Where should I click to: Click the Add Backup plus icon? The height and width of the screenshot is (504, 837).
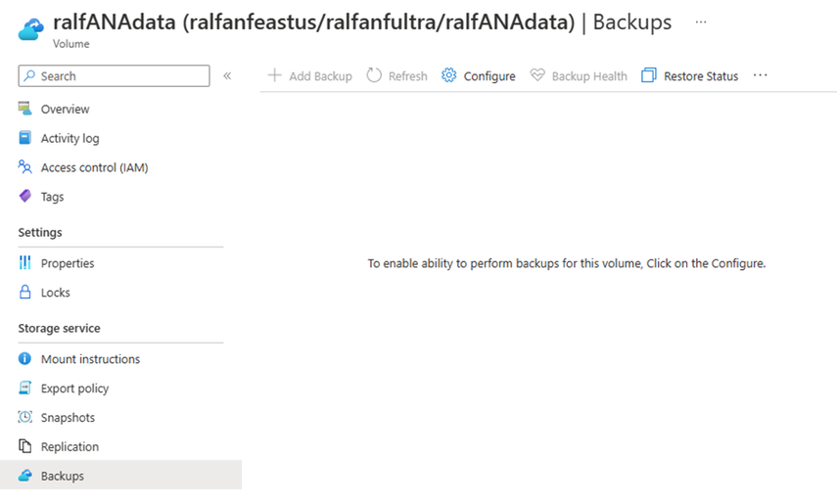[x=275, y=75]
